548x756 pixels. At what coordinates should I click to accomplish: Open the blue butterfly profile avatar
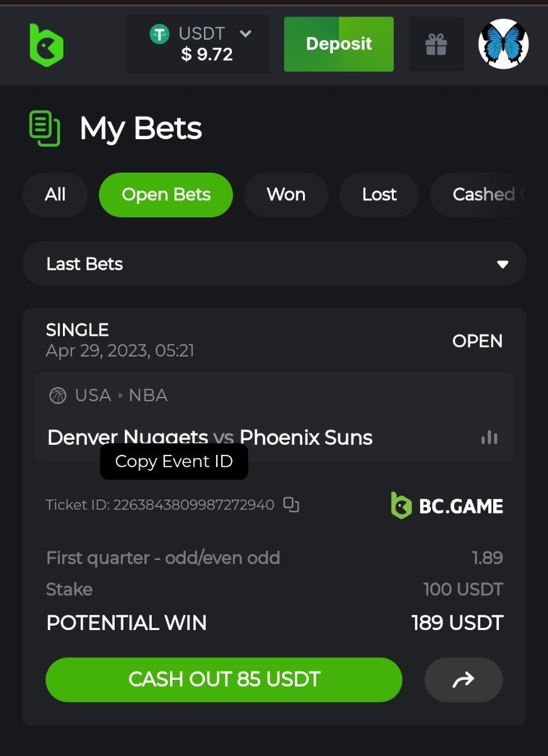point(503,44)
